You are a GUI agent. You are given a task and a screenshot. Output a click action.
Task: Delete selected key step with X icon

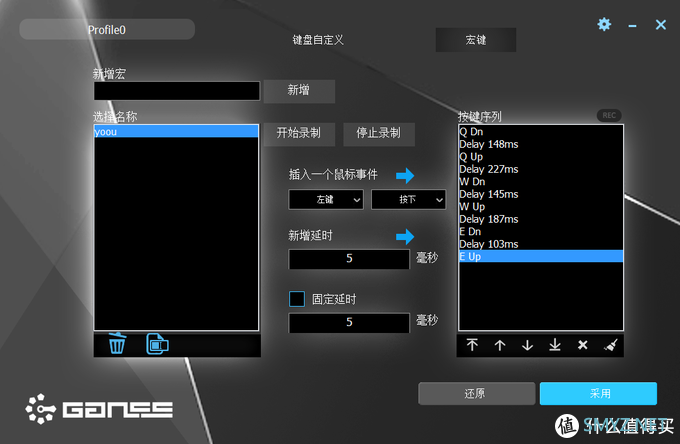583,345
